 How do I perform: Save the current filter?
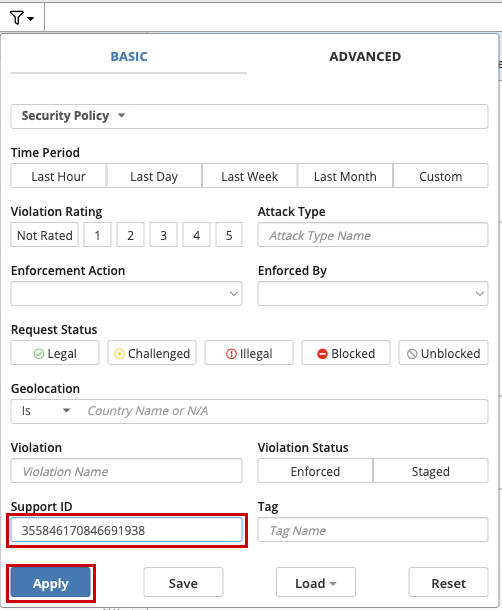183,583
